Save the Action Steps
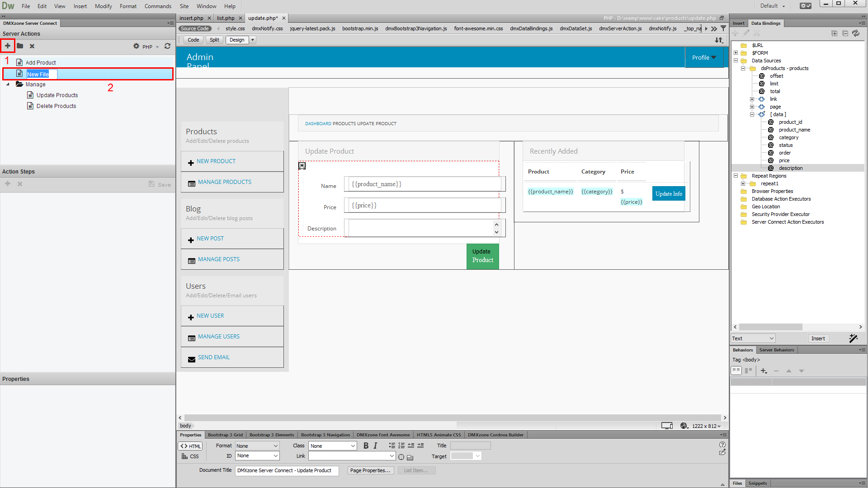This screenshot has height=488, width=868. click(x=160, y=184)
